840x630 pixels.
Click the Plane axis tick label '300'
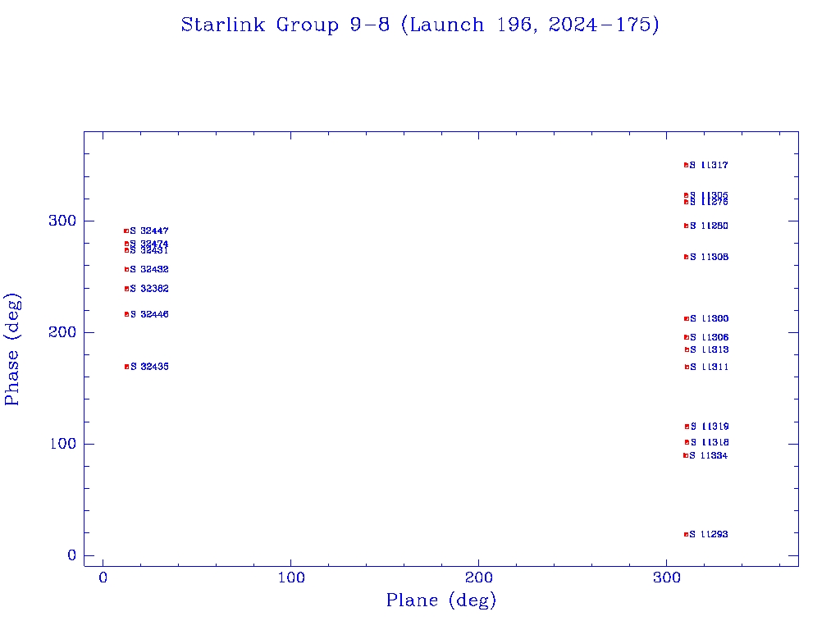coord(667,578)
